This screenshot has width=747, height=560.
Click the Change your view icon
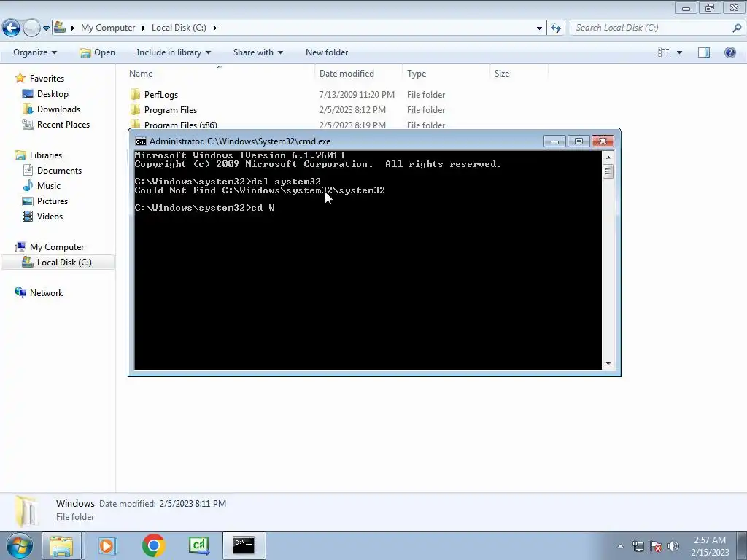tap(664, 52)
